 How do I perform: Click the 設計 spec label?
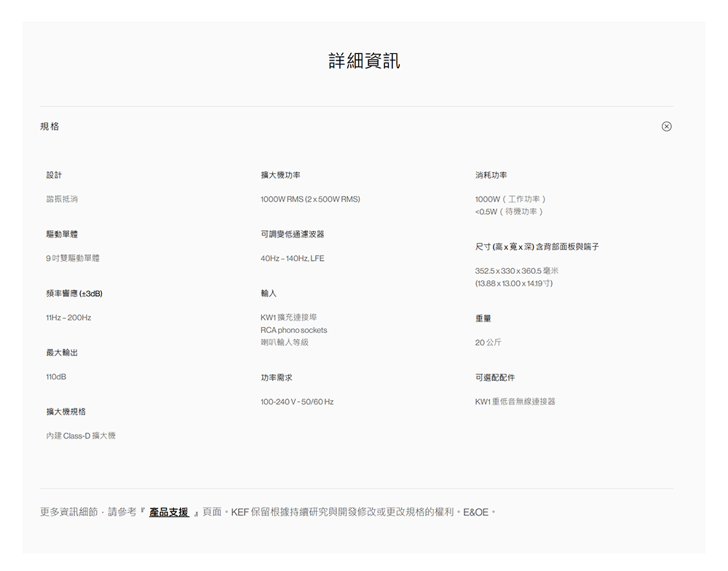pyautogui.click(x=54, y=176)
